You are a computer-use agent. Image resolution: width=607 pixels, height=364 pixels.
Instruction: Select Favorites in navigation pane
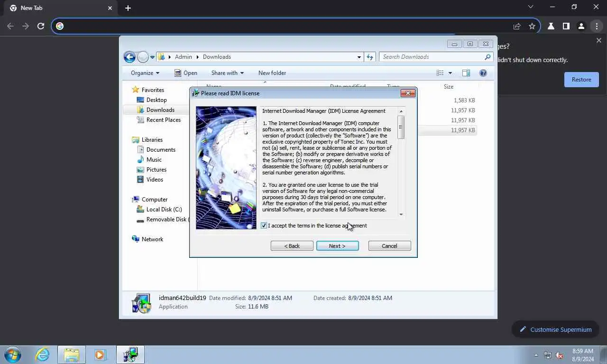click(153, 90)
